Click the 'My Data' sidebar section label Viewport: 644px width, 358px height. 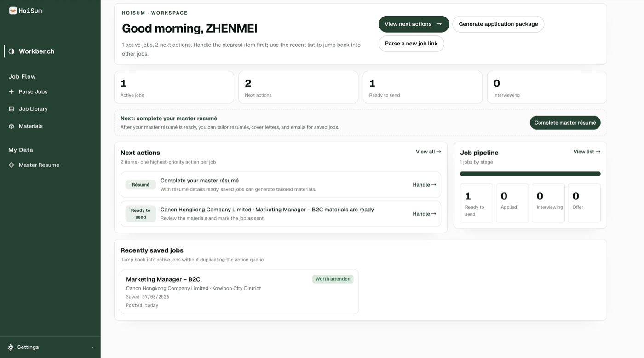[x=21, y=150]
